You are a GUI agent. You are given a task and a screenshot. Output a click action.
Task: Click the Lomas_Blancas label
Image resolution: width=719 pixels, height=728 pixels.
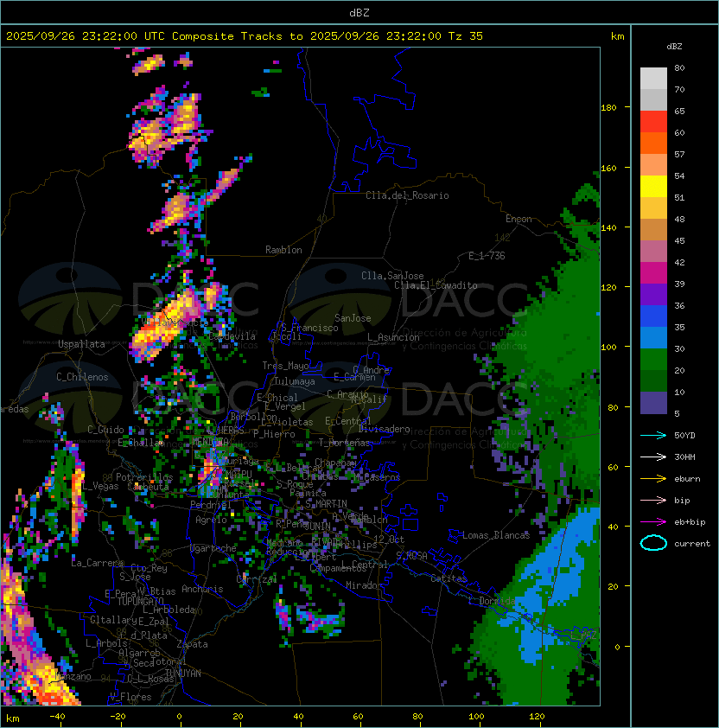click(496, 535)
